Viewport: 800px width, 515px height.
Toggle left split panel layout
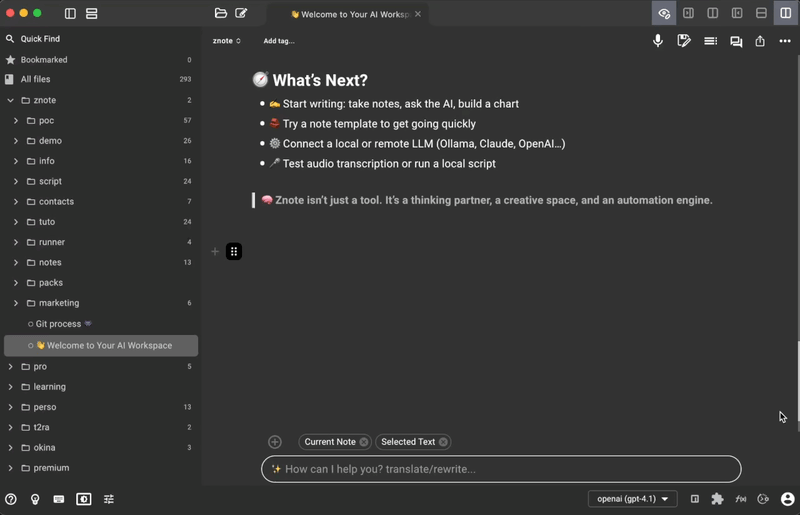click(737, 13)
